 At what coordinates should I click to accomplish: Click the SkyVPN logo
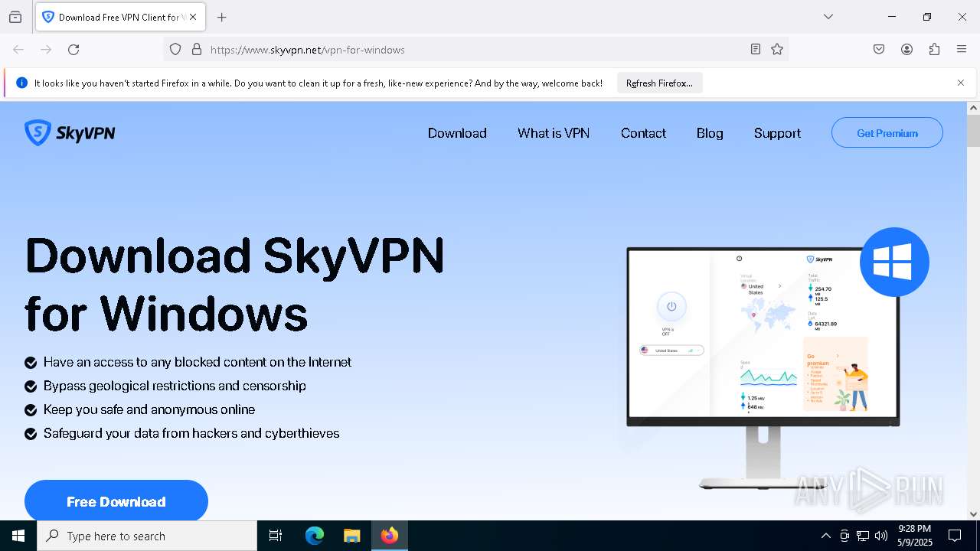(70, 133)
